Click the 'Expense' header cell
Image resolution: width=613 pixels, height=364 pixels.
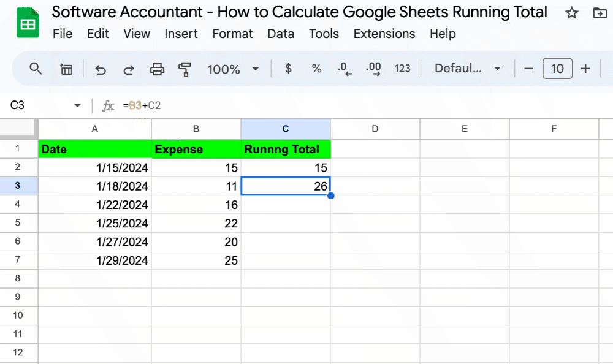click(196, 149)
